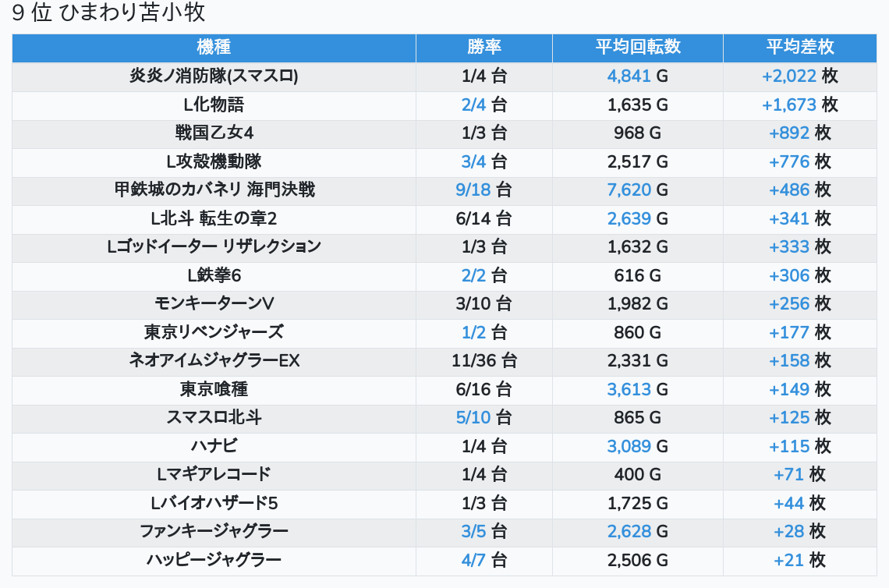Click the 3,613 spins value for 東京喰種

[x=629, y=389]
